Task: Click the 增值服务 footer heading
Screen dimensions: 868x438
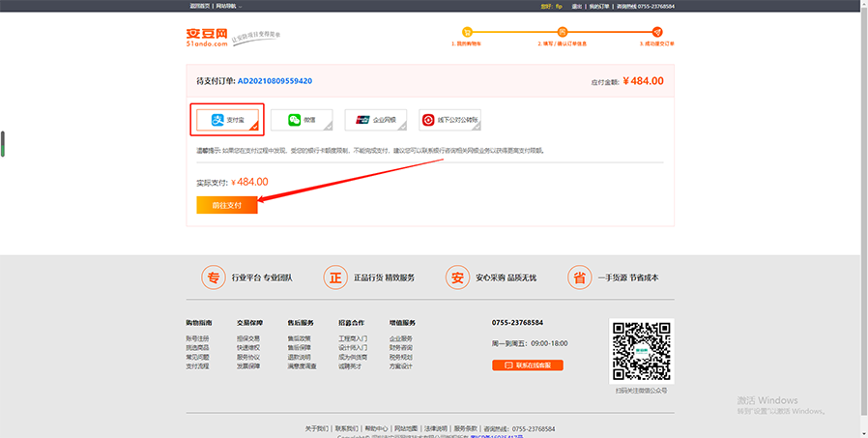Action: coord(402,322)
